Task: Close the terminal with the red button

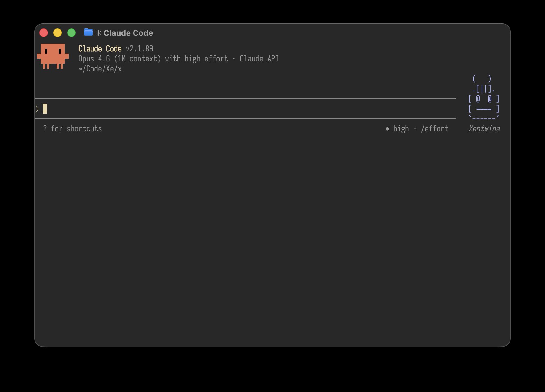Action: 44,33
